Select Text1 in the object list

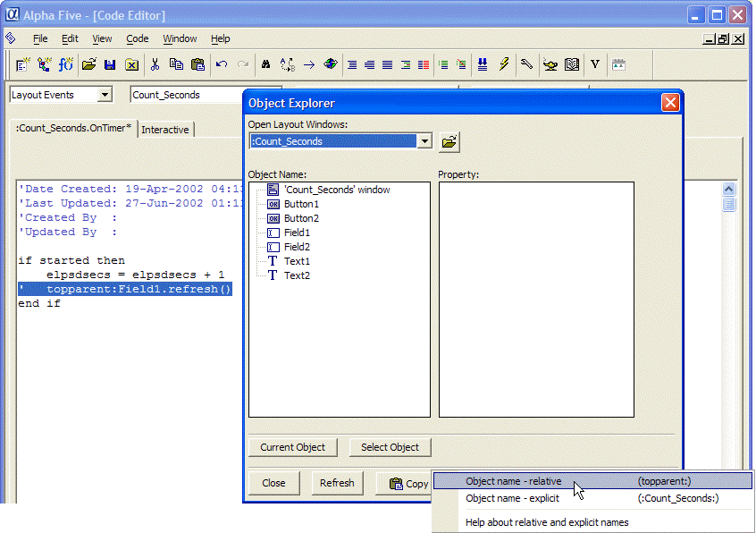(289, 261)
